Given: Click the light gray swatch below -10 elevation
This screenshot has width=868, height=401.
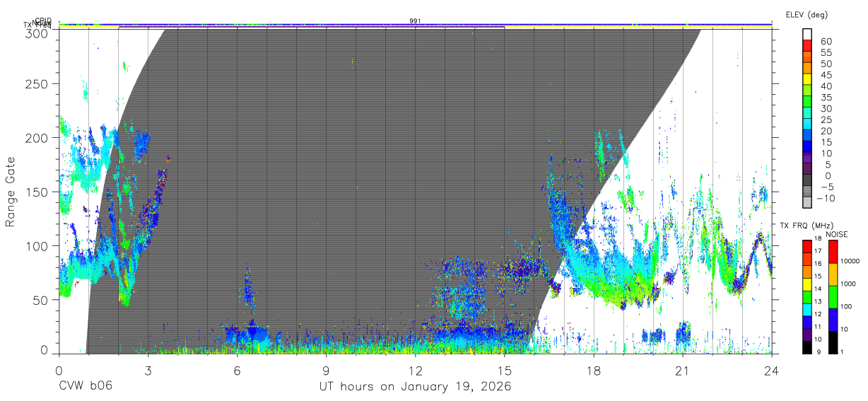Looking at the screenshot, I should (807, 203).
